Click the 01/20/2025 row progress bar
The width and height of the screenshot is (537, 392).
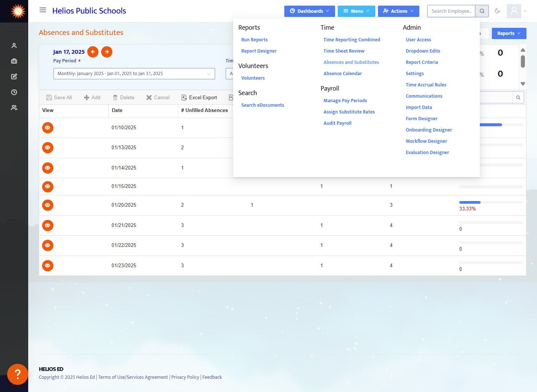(x=491, y=203)
